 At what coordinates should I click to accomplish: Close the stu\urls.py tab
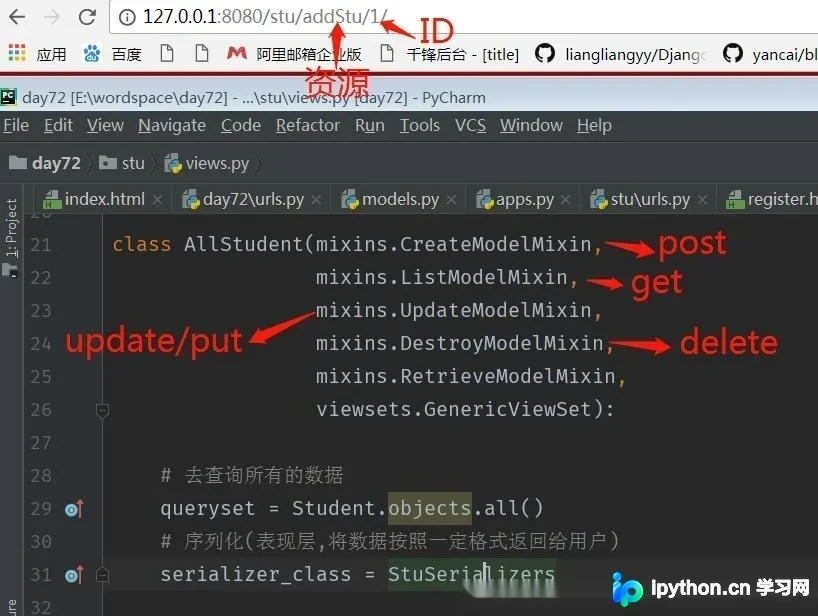point(703,200)
